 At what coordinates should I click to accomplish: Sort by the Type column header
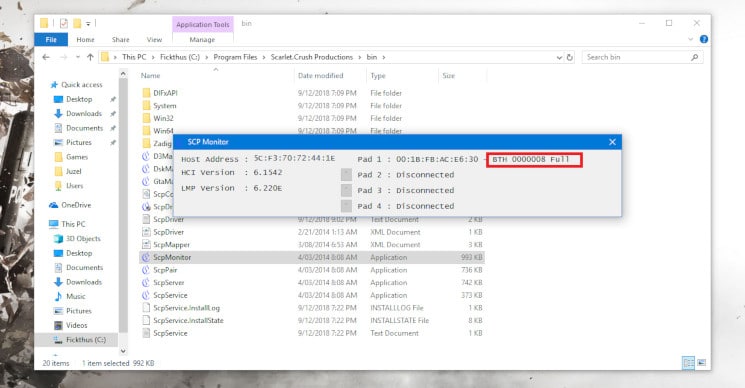pos(378,76)
